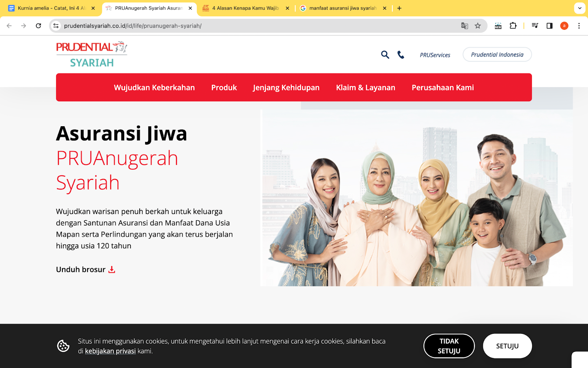Open the NEW-labeled extension icon in the toolbar
Viewport: 588px width, 368px height.
[498, 26]
